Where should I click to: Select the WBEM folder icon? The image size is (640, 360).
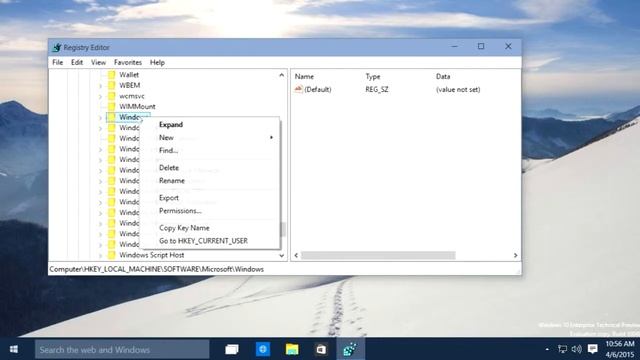(x=111, y=85)
